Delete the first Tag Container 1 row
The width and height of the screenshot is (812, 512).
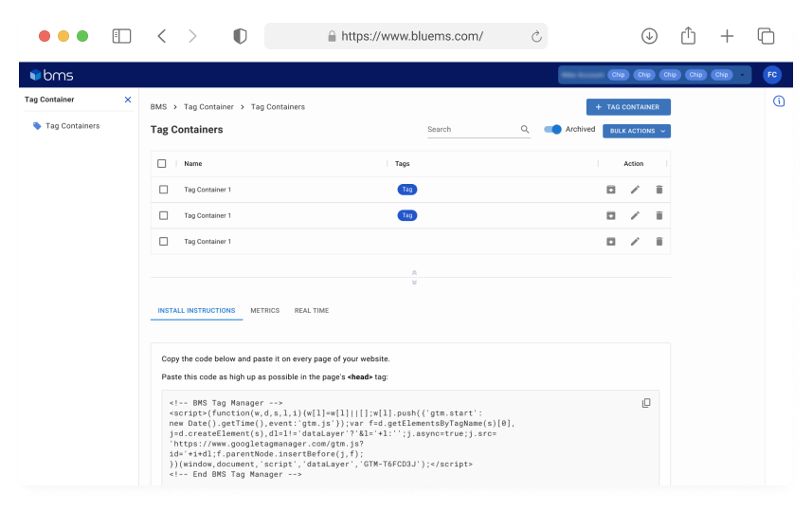tap(659, 190)
